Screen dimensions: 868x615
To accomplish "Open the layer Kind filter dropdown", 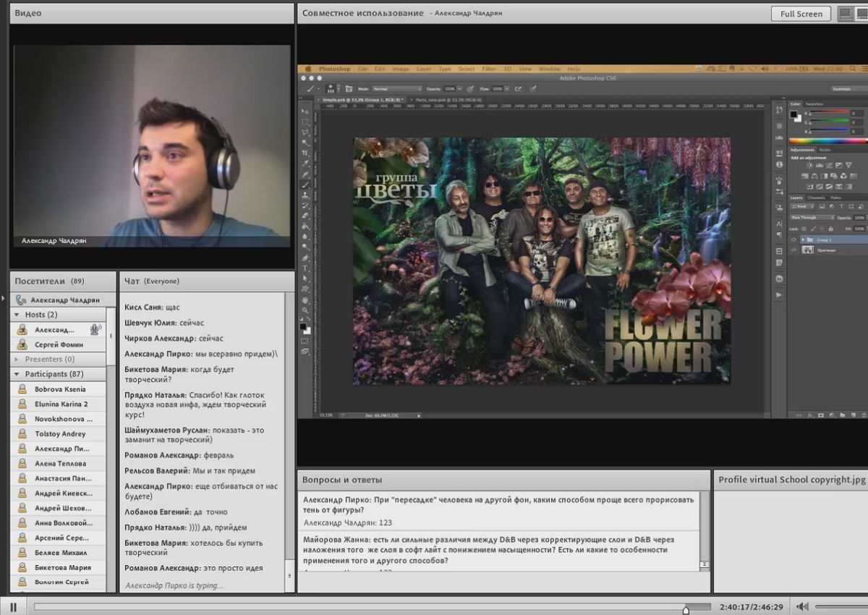I will [801, 208].
